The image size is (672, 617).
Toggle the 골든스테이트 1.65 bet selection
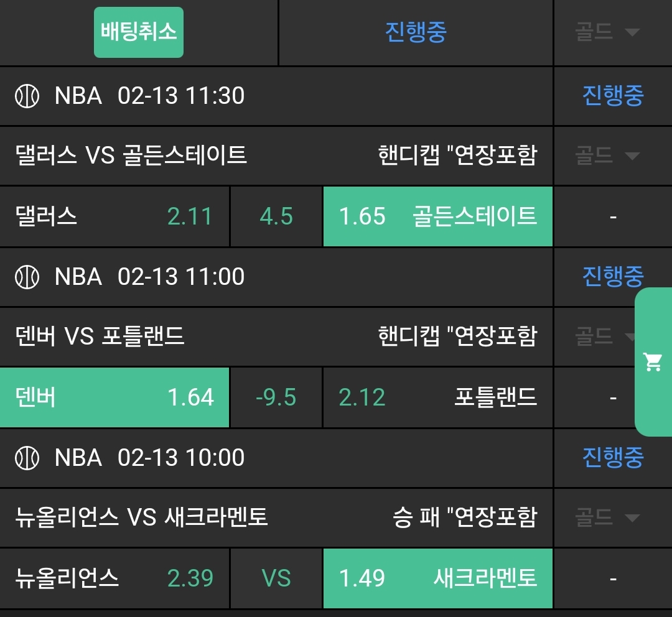tap(437, 216)
